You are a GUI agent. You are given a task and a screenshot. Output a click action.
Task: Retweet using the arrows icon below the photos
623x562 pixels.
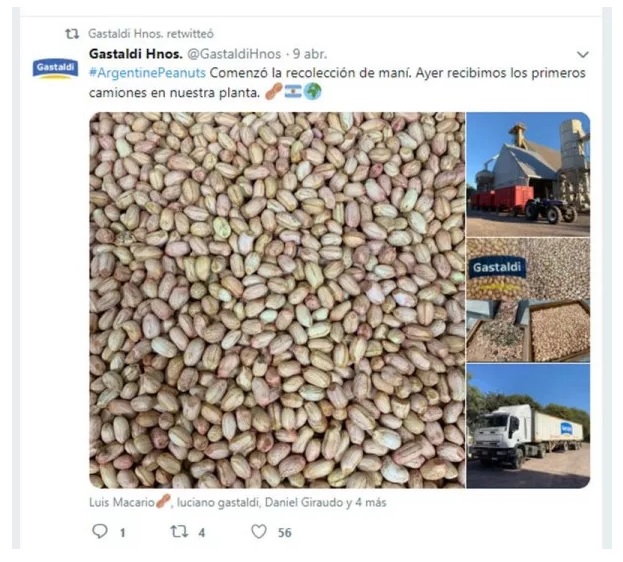click(179, 531)
